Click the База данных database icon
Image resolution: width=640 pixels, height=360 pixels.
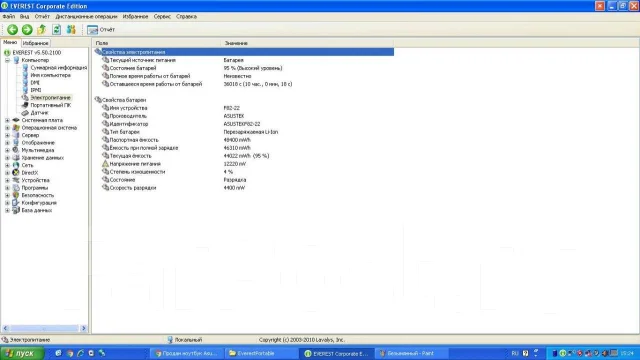point(16,210)
